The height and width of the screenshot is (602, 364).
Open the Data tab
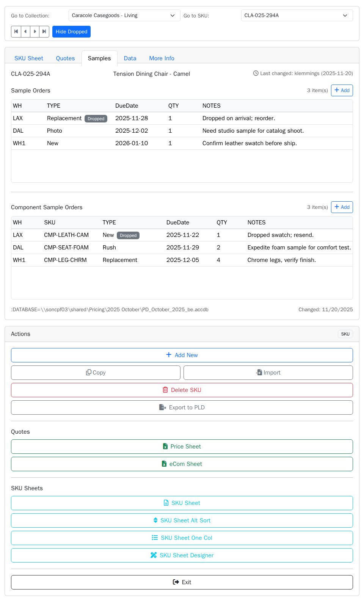(x=130, y=58)
